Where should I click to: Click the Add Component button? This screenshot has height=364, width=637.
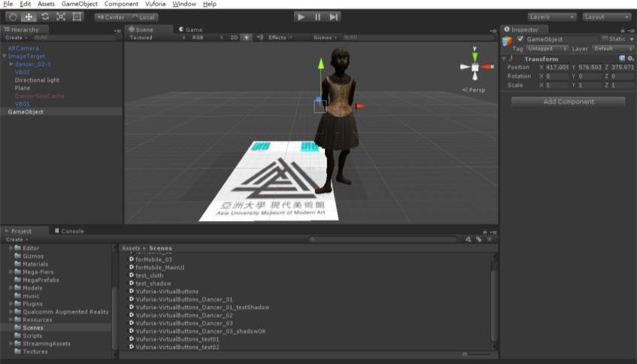pos(569,102)
